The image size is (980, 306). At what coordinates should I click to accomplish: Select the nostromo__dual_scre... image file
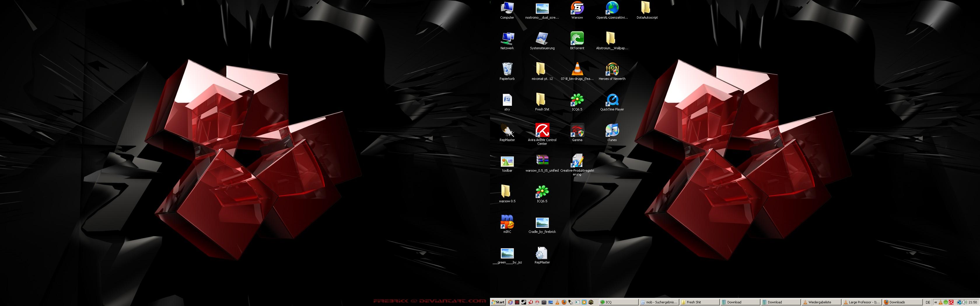click(x=542, y=11)
